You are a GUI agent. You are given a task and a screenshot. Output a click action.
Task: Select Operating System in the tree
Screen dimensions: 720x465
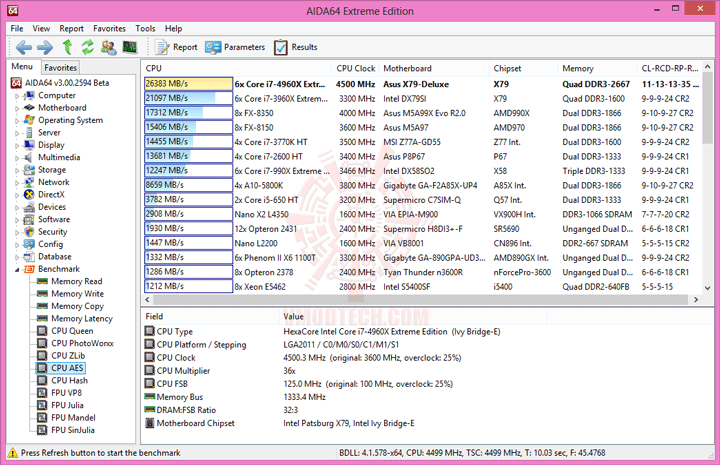(70, 120)
